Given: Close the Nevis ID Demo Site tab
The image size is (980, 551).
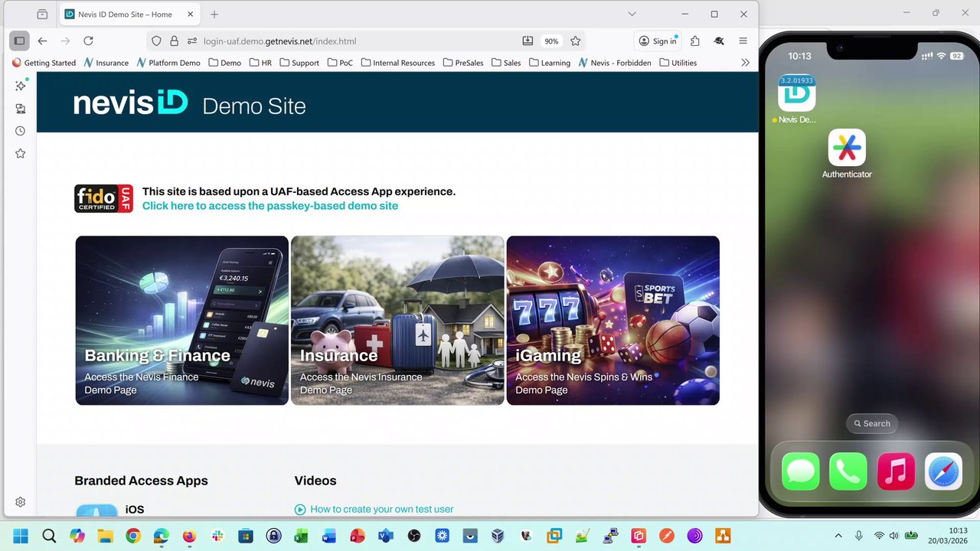Looking at the screenshot, I should pyautogui.click(x=191, y=15).
